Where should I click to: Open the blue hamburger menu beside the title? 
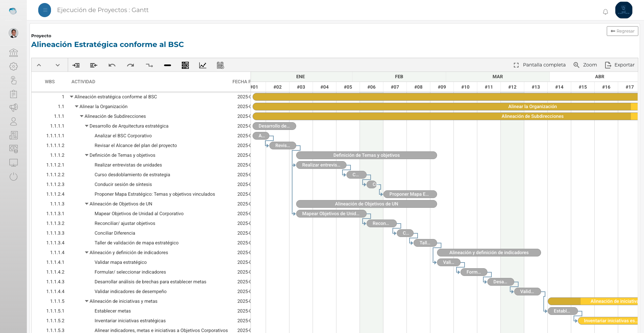tap(44, 10)
